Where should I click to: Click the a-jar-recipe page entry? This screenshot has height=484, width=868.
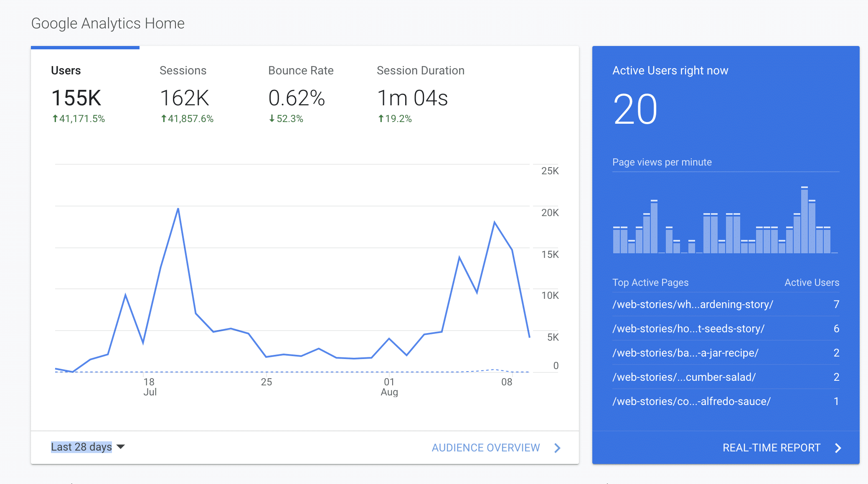[685, 353]
